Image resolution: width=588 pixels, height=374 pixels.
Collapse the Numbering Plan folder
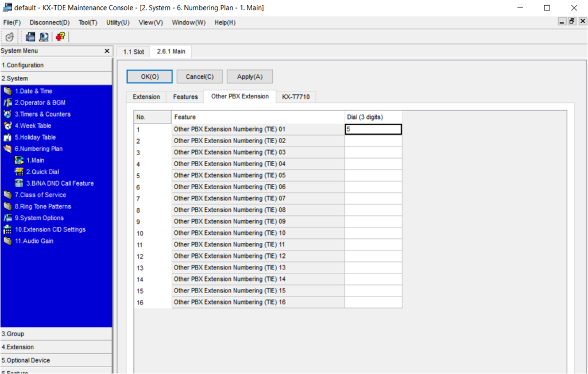point(7,149)
